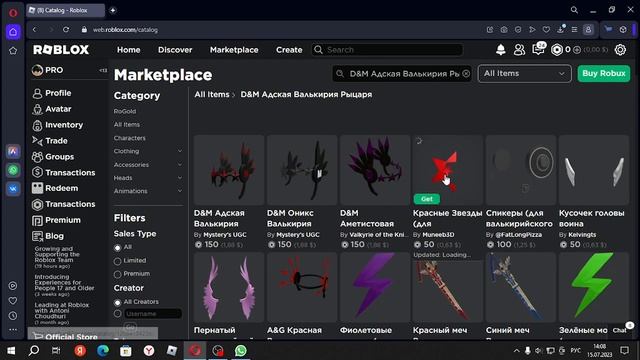
Task: Open RoGold category link
Action: (x=125, y=111)
